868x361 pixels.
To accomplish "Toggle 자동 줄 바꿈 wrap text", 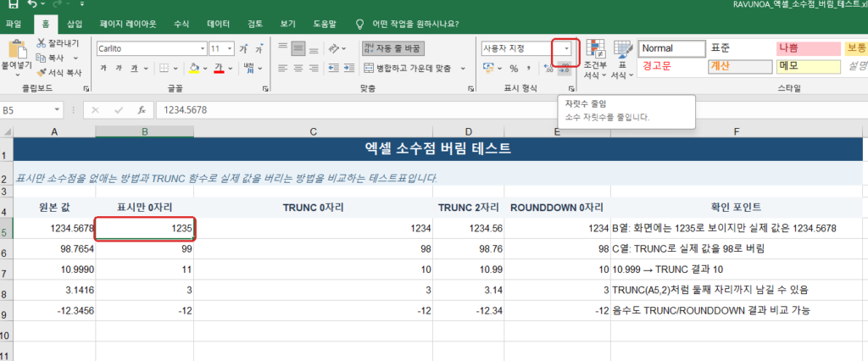I will [393, 48].
